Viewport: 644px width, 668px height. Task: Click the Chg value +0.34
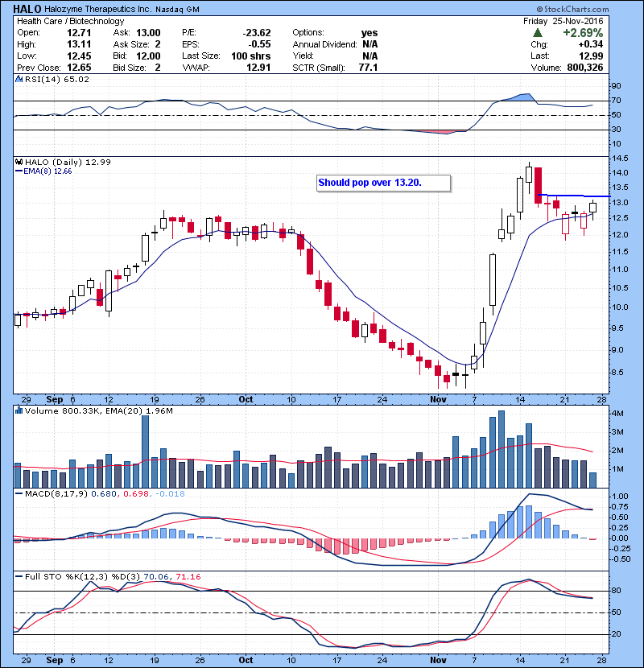[590, 44]
